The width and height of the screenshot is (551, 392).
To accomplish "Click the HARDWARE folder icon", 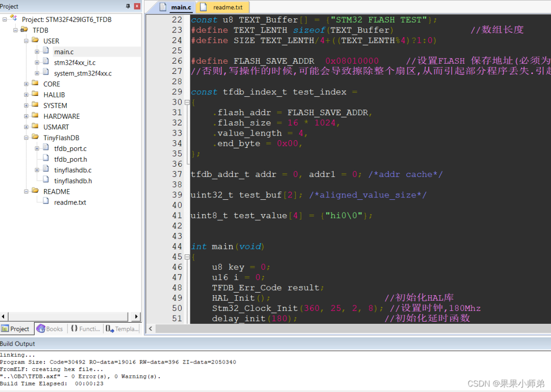I will (x=35, y=116).
